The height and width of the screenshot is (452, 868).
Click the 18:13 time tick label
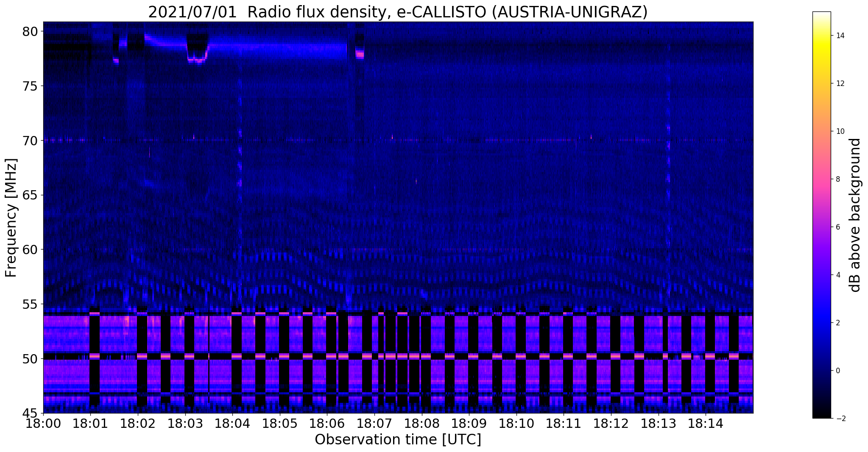tap(659, 423)
